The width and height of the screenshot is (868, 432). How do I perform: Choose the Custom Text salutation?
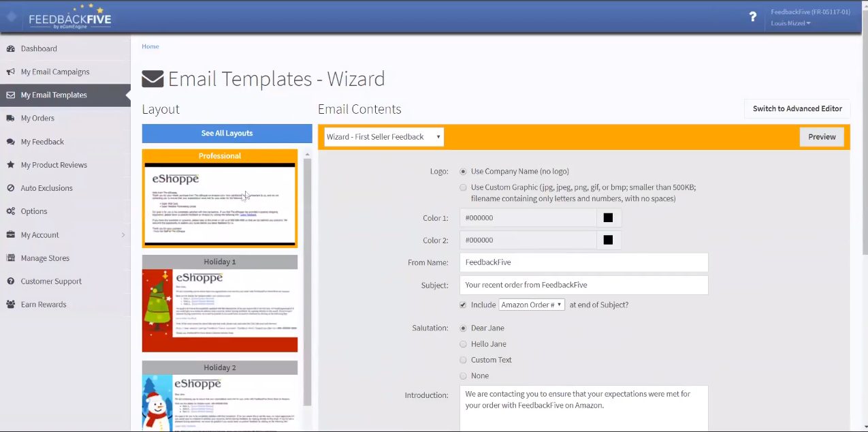click(464, 360)
